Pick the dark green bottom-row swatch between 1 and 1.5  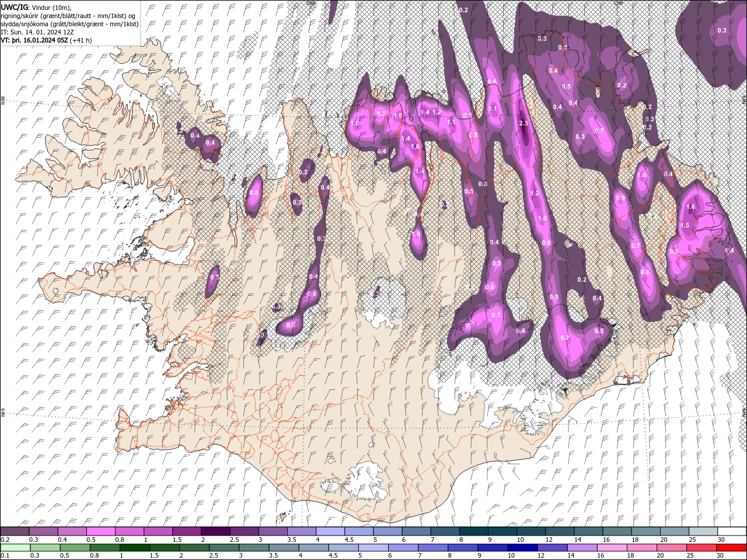[x=135, y=548]
